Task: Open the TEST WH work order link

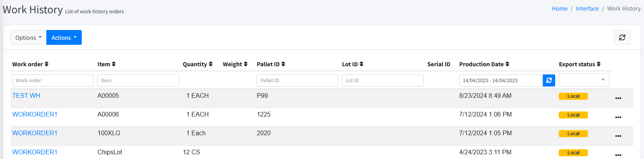Action: click(x=26, y=95)
